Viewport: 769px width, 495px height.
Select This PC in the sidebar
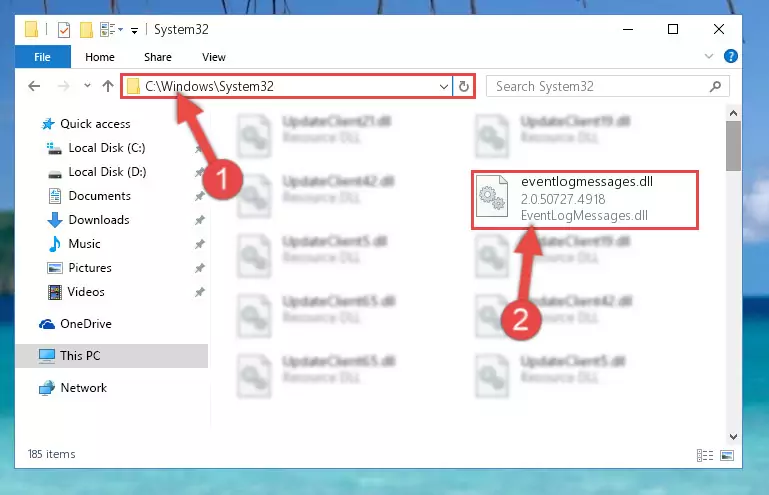click(112, 356)
